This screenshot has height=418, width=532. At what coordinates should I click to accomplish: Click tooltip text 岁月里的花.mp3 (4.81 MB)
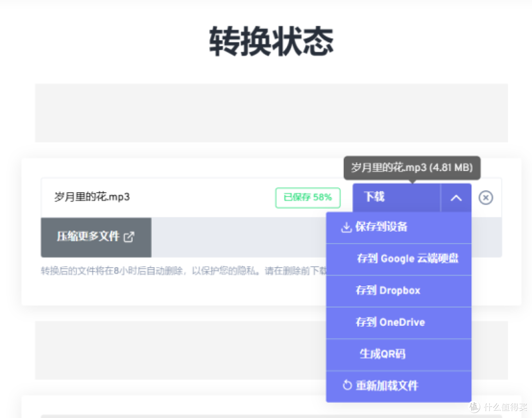click(412, 168)
